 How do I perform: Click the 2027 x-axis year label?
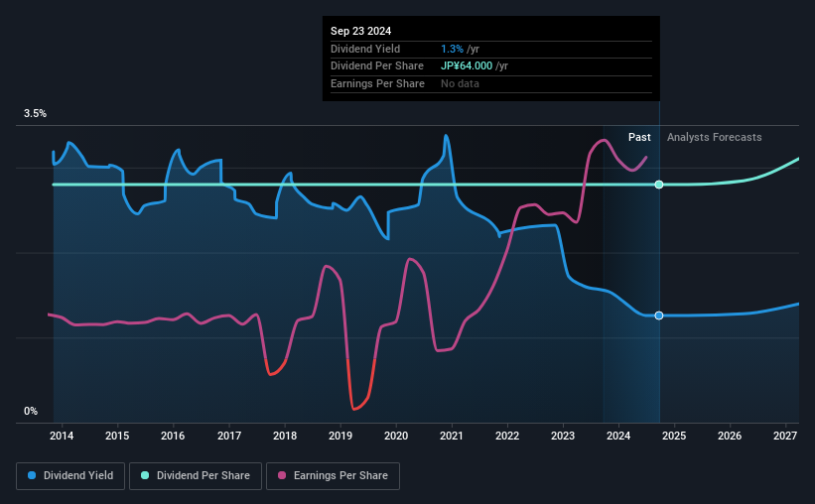point(785,436)
